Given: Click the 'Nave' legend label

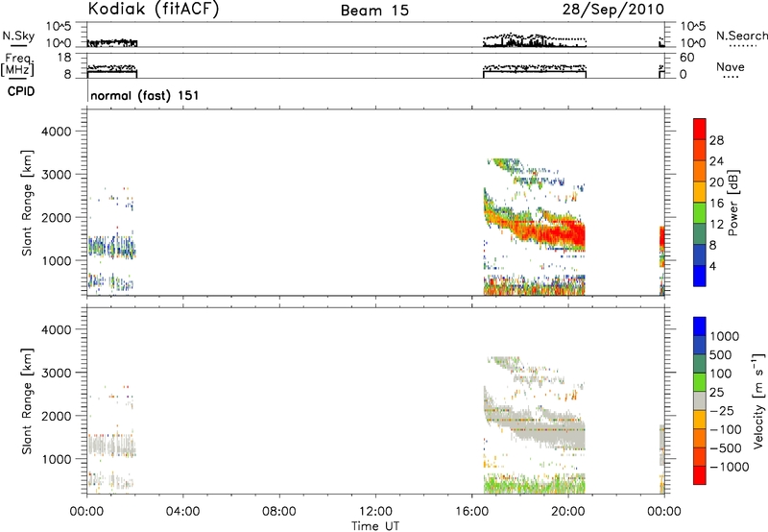Looking at the screenshot, I should [x=731, y=67].
